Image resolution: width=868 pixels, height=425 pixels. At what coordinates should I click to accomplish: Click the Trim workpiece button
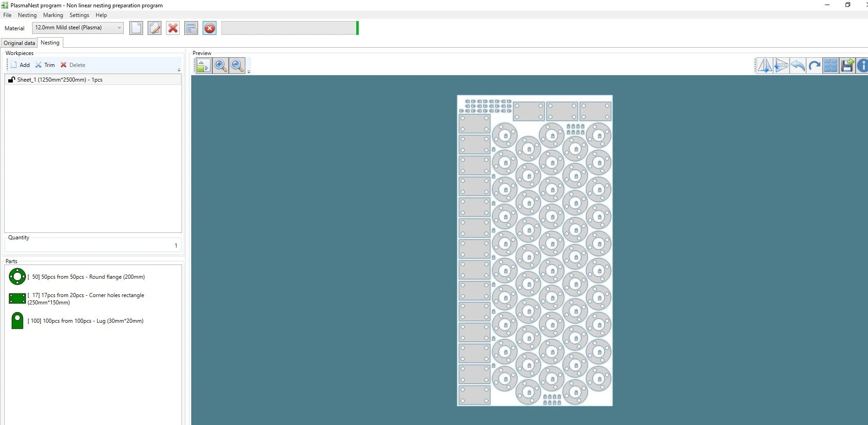pyautogui.click(x=45, y=65)
